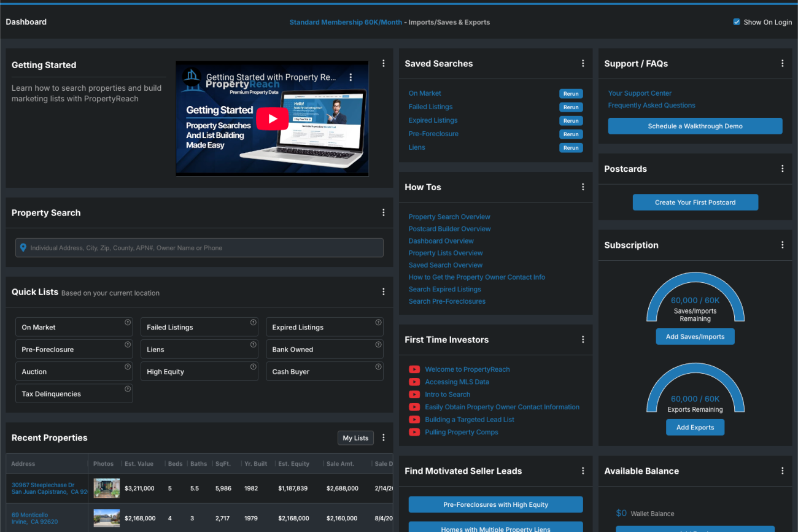
Task: Open the Recent Properties kebab menu
Action: (x=383, y=438)
